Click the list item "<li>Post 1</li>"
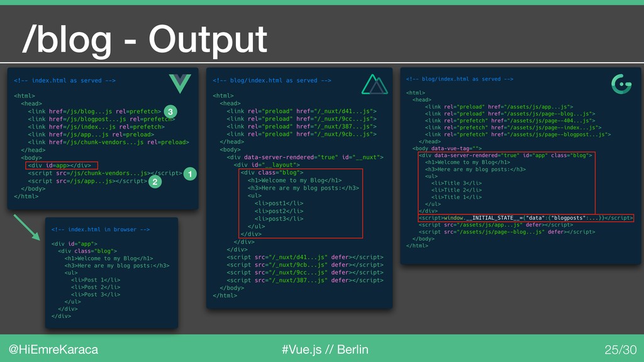Image resolution: width=644 pixels, height=362 pixels. [96, 280]
